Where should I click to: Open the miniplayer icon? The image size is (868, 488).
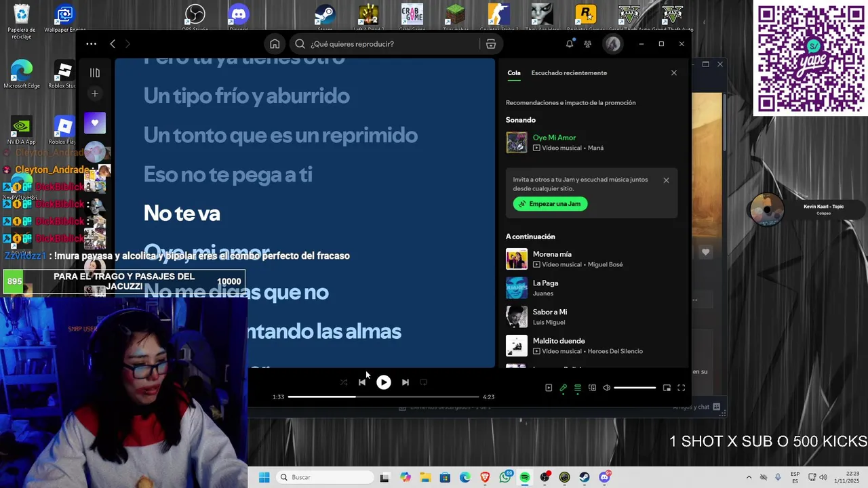pyautogui.click(x=667, y=388)
